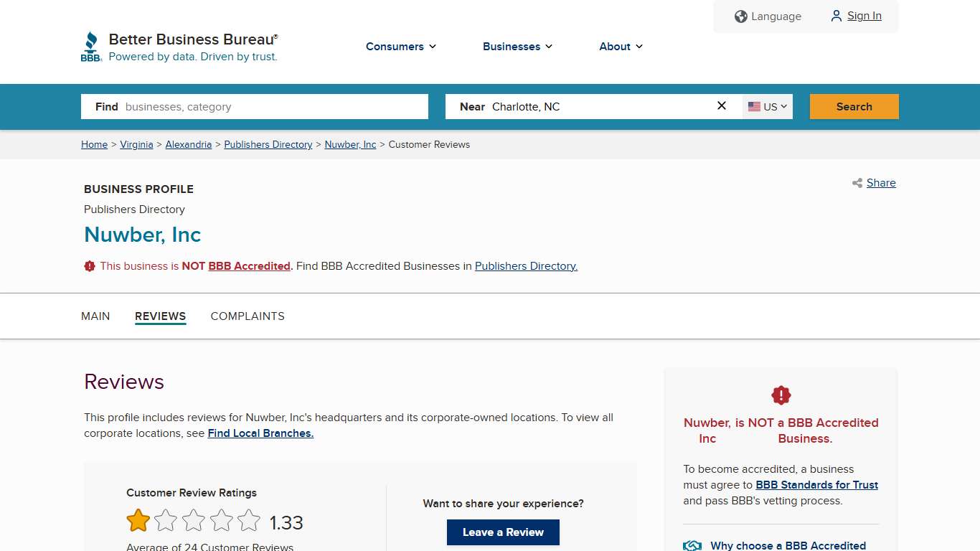Click the Share icon next to Share

point(857,183)
